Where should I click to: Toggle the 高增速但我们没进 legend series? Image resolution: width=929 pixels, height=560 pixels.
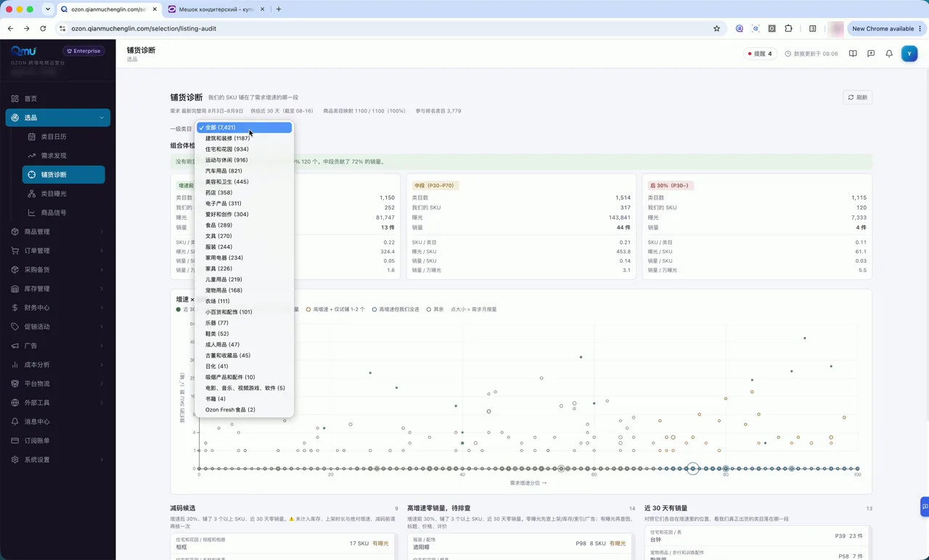pyautogui.click(x=396, y=309)
